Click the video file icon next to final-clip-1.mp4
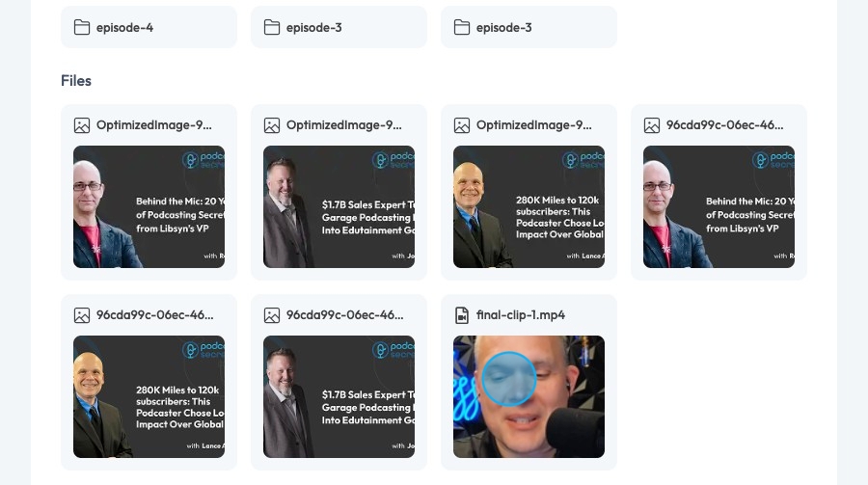This screenshot has height=485, width=868. 462,315
